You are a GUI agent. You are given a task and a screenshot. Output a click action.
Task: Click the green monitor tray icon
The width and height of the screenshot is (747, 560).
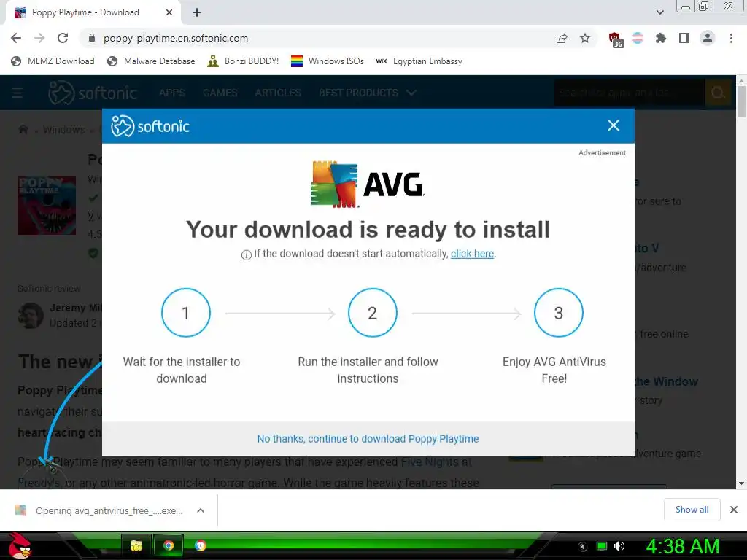point(602,546)
